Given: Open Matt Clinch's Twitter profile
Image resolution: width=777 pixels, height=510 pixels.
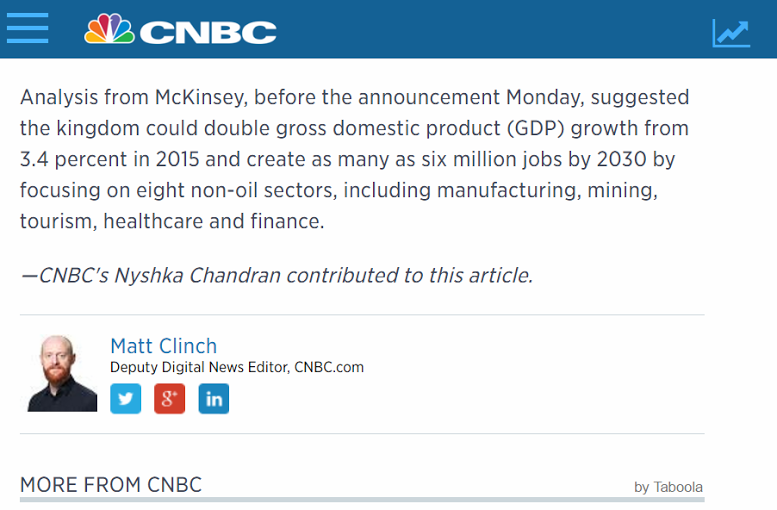Looking at the screenshot, I should click(x=125, y=398).
